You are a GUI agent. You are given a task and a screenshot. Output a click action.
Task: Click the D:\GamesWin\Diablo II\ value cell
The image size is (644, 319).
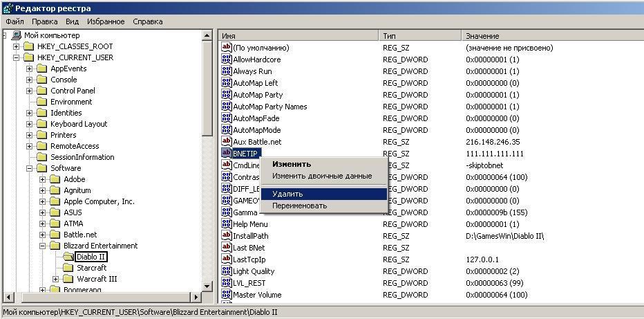[x=506, y=236]
